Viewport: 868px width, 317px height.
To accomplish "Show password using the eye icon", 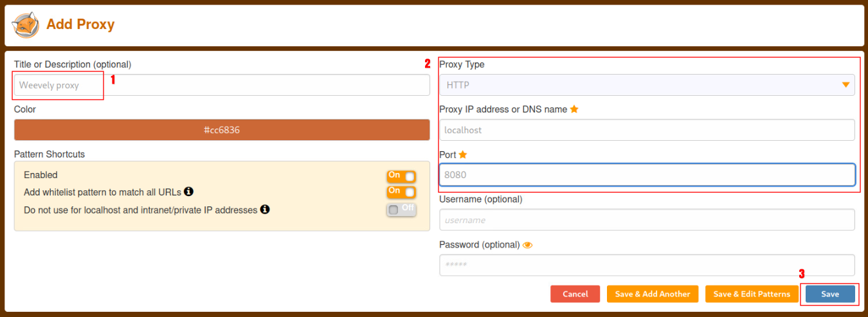I will click(528, 245).
